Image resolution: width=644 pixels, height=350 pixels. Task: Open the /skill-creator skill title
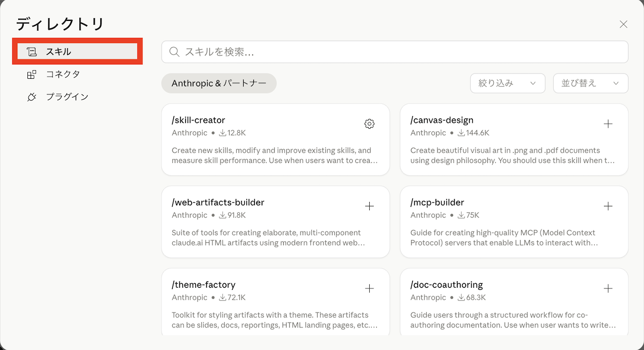click(198, 120)
